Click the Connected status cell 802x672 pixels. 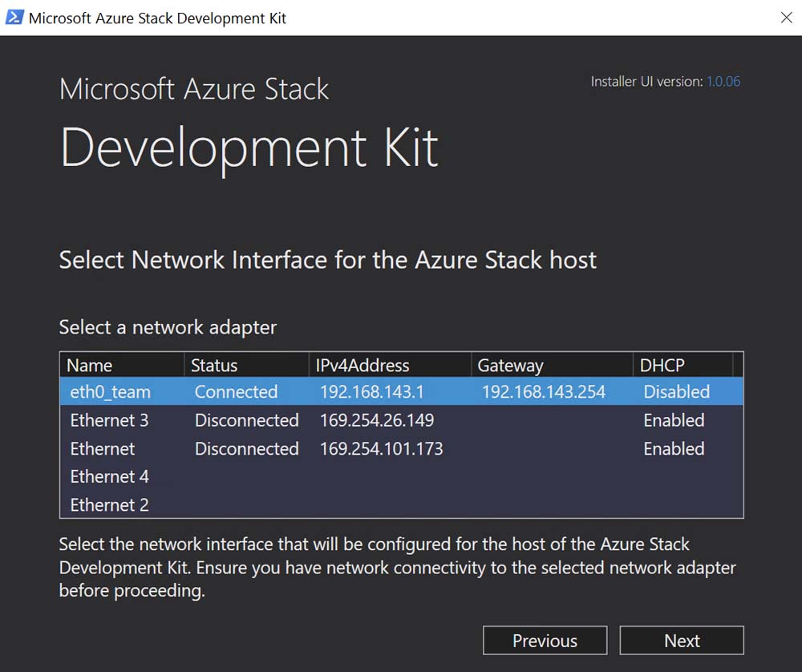236,392
